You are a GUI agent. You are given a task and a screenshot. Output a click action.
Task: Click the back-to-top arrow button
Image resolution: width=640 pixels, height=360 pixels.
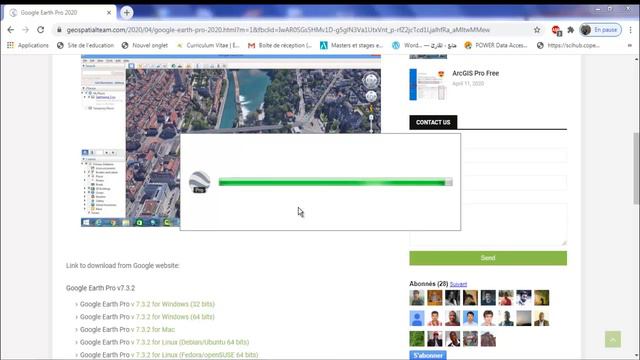[x=613, y=339]
